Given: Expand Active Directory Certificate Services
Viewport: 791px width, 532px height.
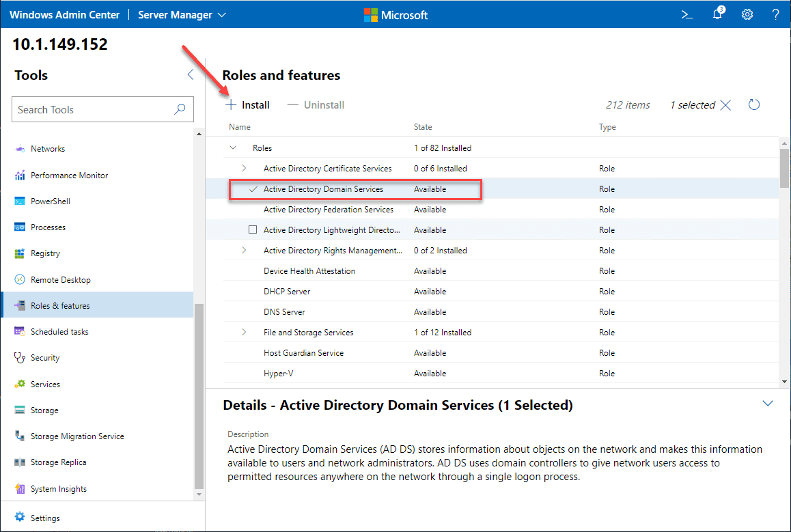Looking at the screenshot, I should coord(244,169).
